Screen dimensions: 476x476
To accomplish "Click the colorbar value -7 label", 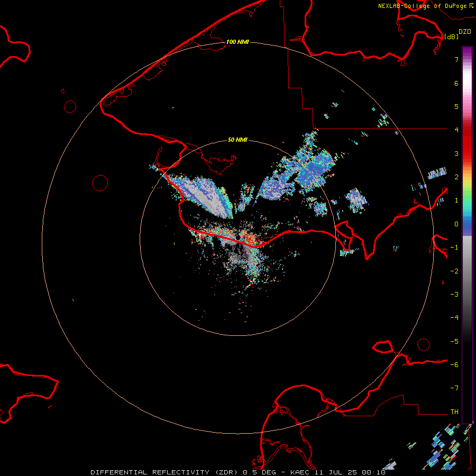I will click(454, 388).
